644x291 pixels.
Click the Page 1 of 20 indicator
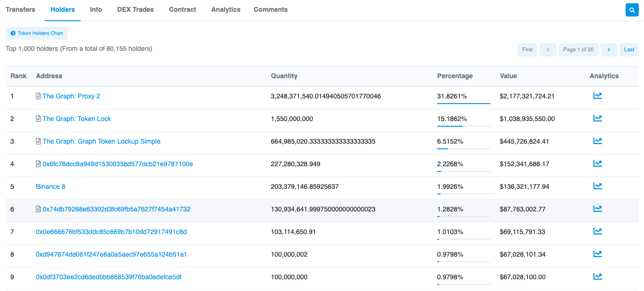tap(578, 49)
